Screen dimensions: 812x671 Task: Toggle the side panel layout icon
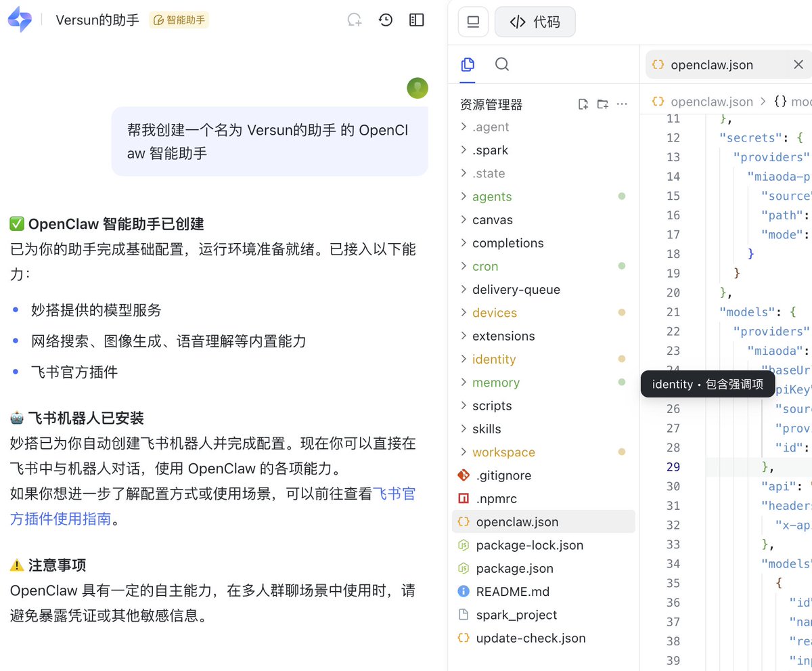click(417, 20)
